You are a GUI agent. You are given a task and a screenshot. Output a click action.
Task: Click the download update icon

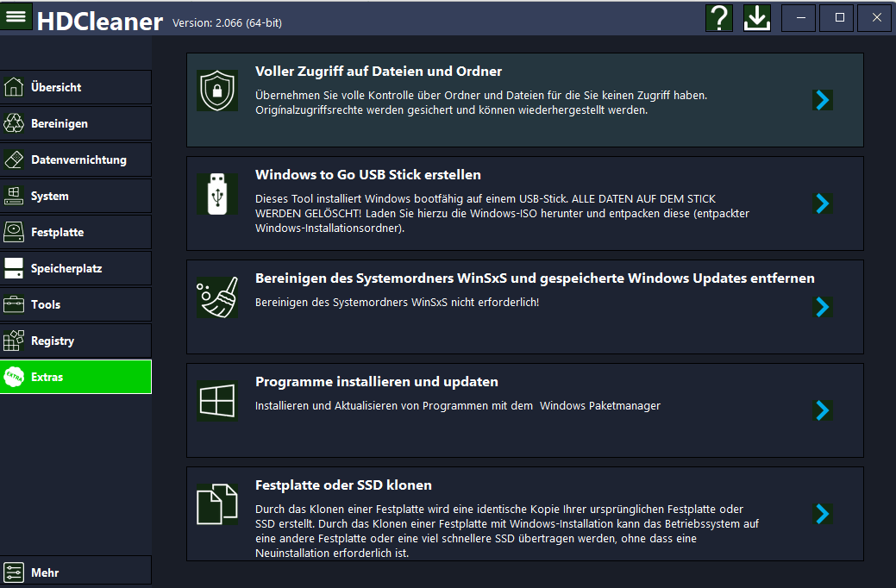point(757,18)
